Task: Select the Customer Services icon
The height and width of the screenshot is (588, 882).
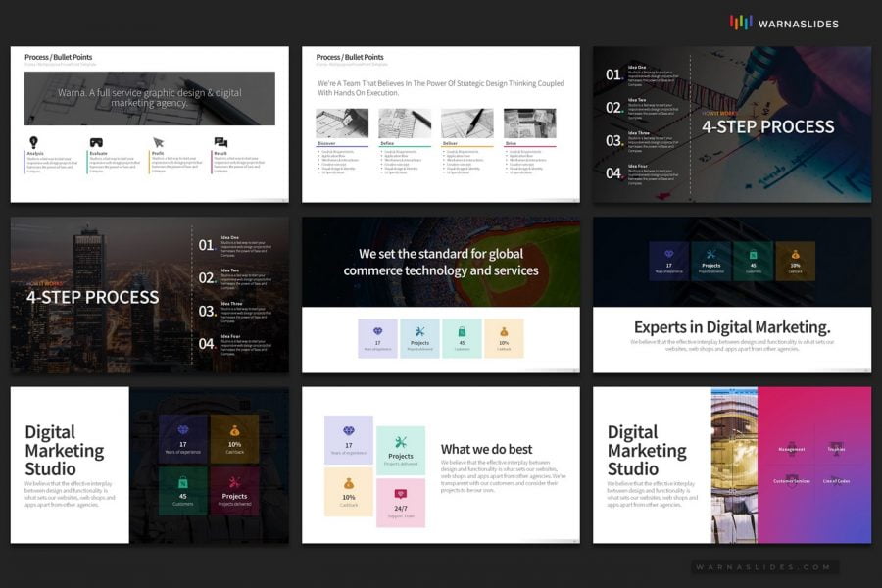Action: tap(792, 481)
